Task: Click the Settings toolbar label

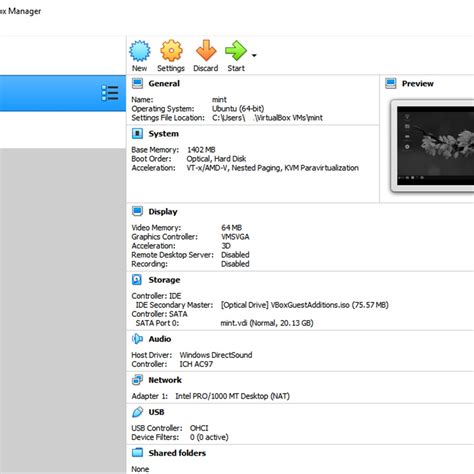Action: point(171,68)
